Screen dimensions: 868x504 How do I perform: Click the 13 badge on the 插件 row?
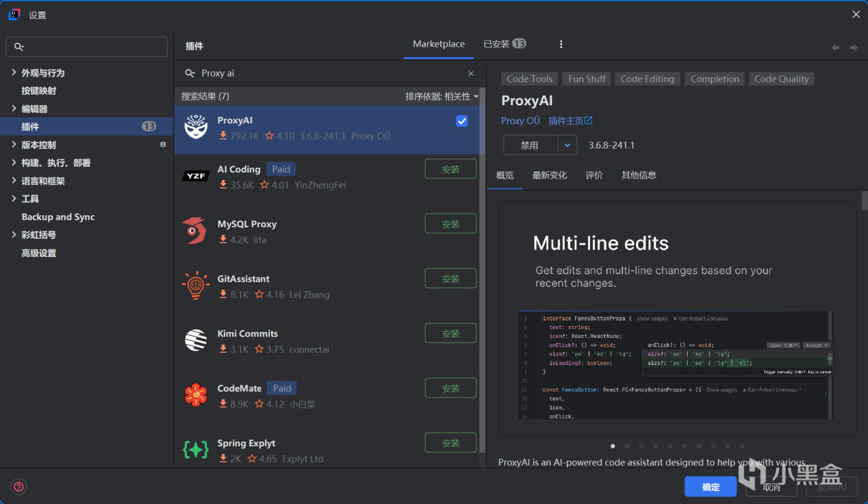pos(149,127)
